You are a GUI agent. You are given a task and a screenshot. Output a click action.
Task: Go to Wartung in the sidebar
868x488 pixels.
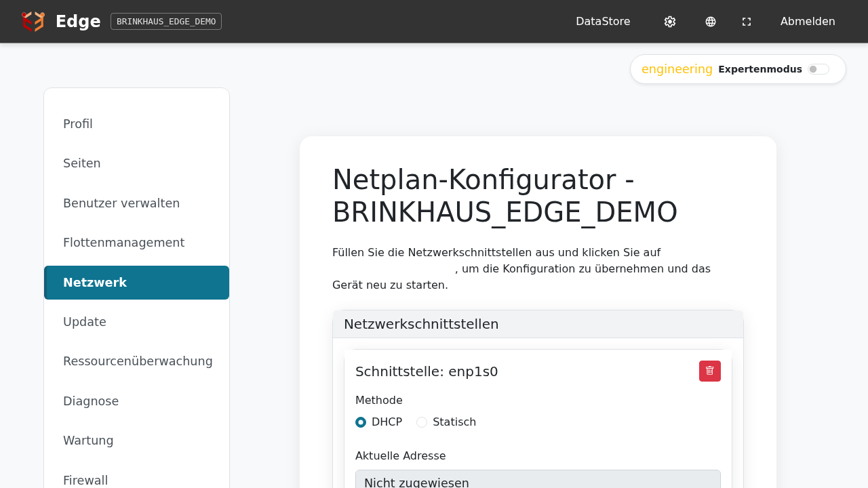click(137, 441)
